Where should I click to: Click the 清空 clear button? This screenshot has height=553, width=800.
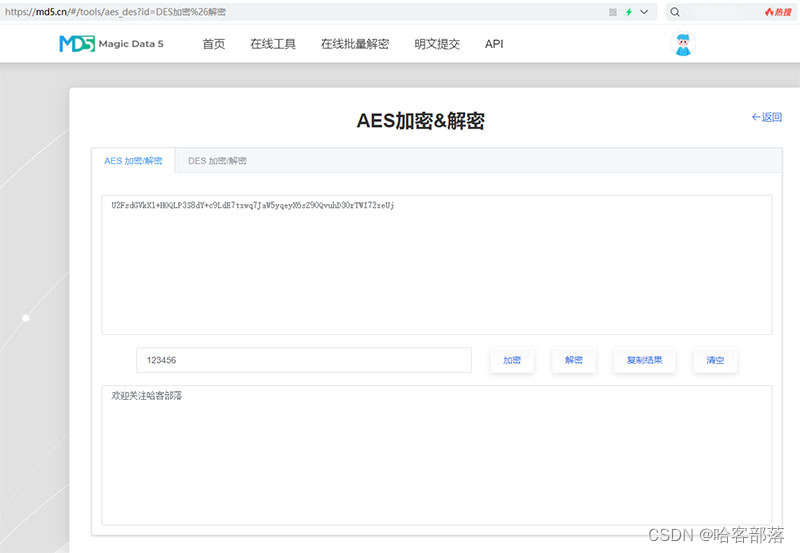point(715,360)
